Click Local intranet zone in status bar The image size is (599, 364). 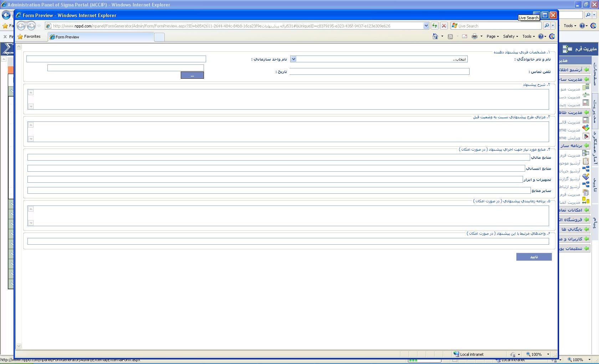pos(469,354)
